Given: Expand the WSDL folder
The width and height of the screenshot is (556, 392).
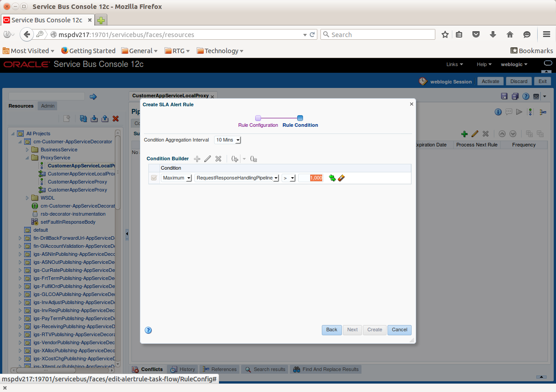Looking at the screenshot, I should coord(27,198).
